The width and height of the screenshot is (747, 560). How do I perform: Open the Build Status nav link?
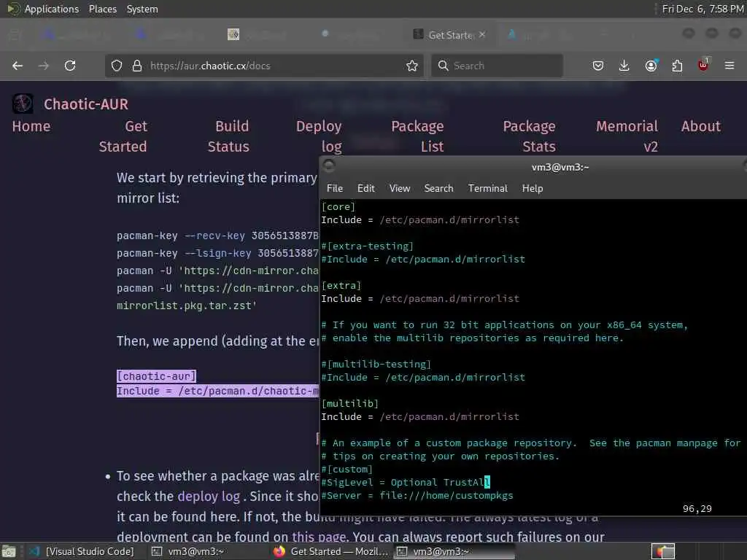point(228,136)
